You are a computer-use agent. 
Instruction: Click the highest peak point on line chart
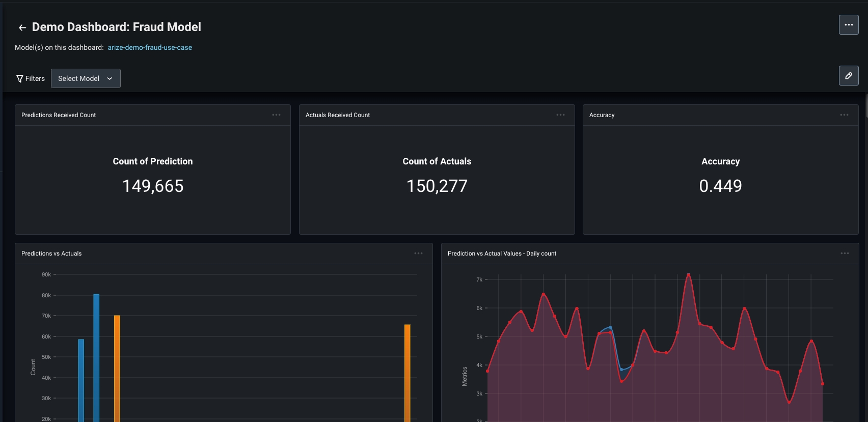point(689,274)
